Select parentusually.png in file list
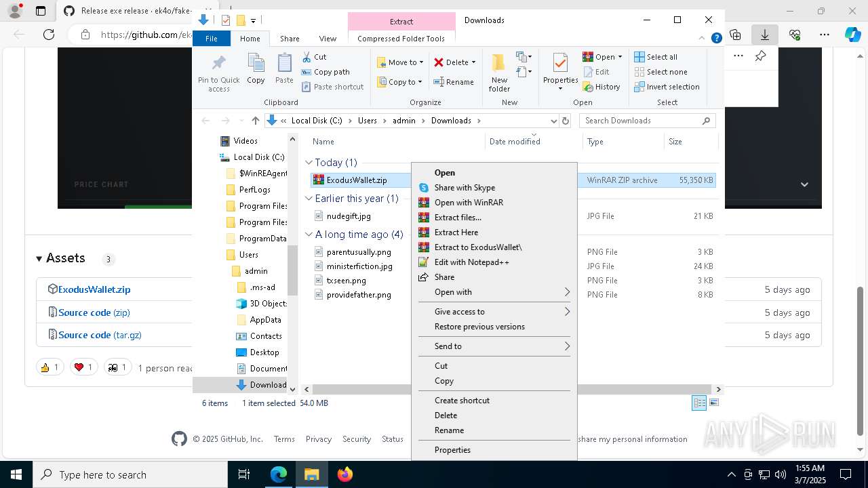 click(359, 252)
